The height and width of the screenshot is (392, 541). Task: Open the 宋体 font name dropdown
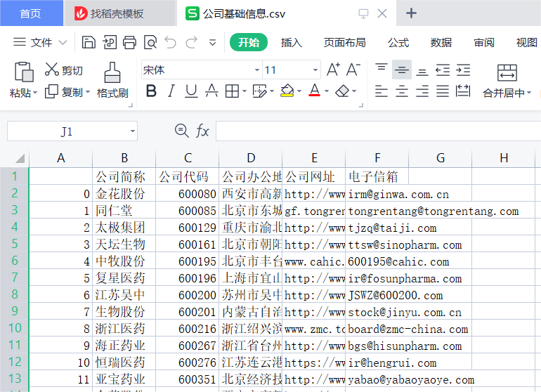256,70
